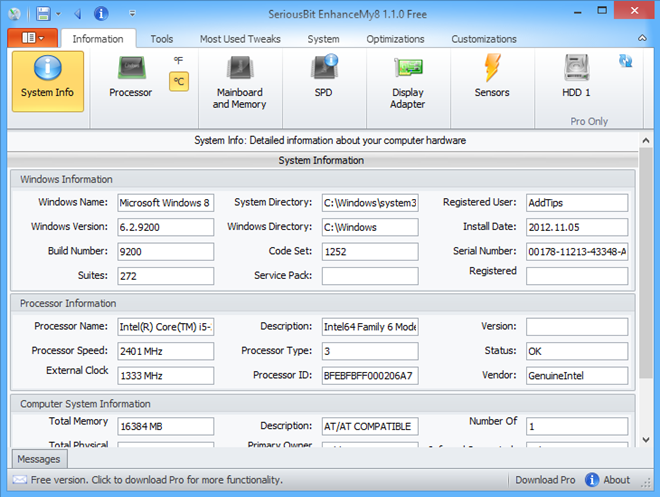
Task: Click the Windows Version field 6.2.9200
Action: pos(165,227)
